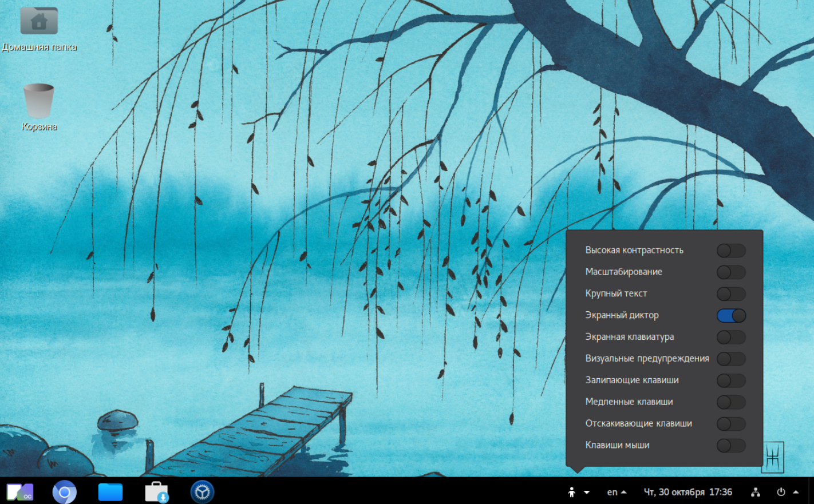Enable the Высокая контрастность switch
Screen dimensions: 814x504
pyautogui.click(x=731, y=251)
